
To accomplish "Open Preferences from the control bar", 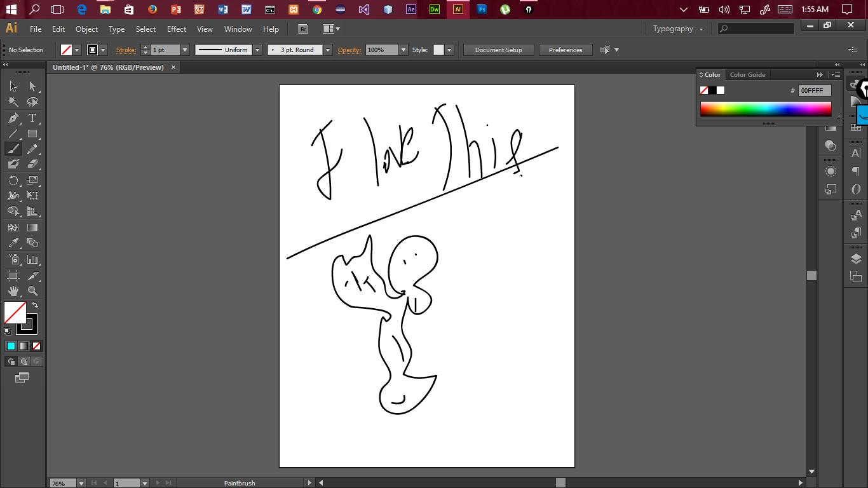I will [565, 50].
